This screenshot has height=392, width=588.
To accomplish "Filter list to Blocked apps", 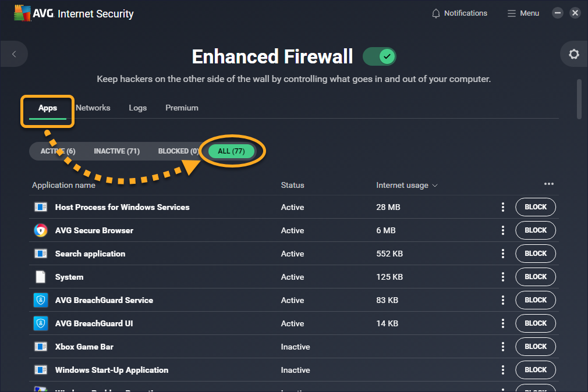I will (x=178, y=151).
